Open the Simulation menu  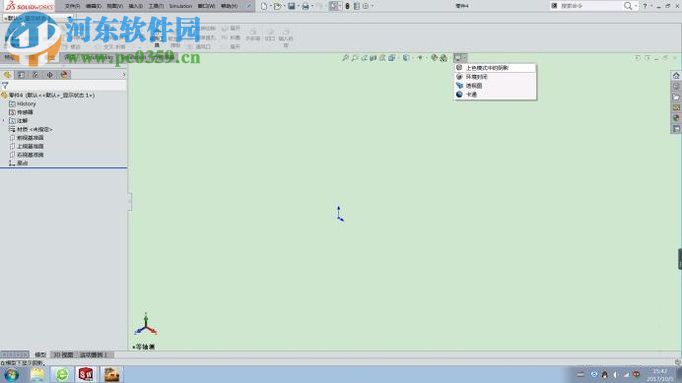click(x=180, y=6)
